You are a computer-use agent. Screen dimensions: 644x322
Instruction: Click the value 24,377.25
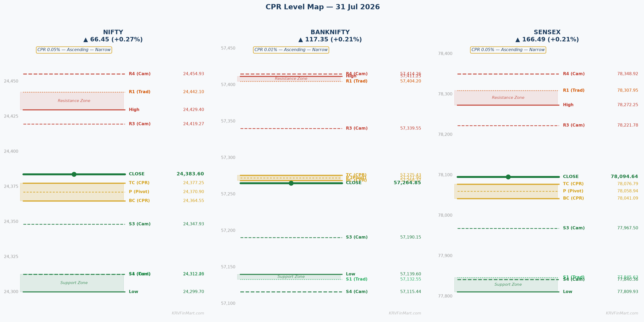(193, 183)
